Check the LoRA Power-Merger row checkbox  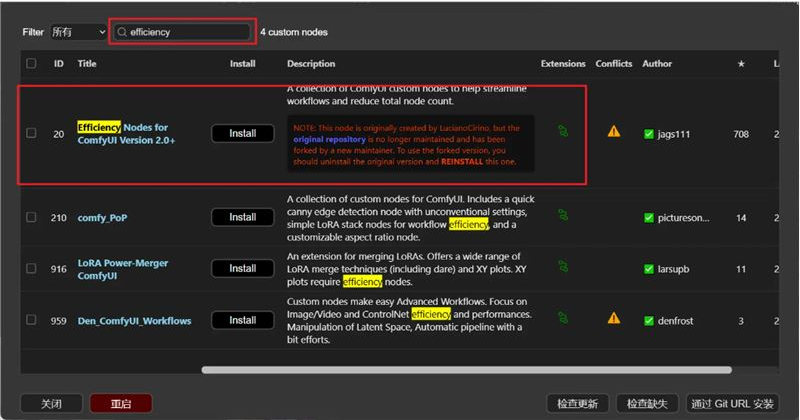point(31,268)
